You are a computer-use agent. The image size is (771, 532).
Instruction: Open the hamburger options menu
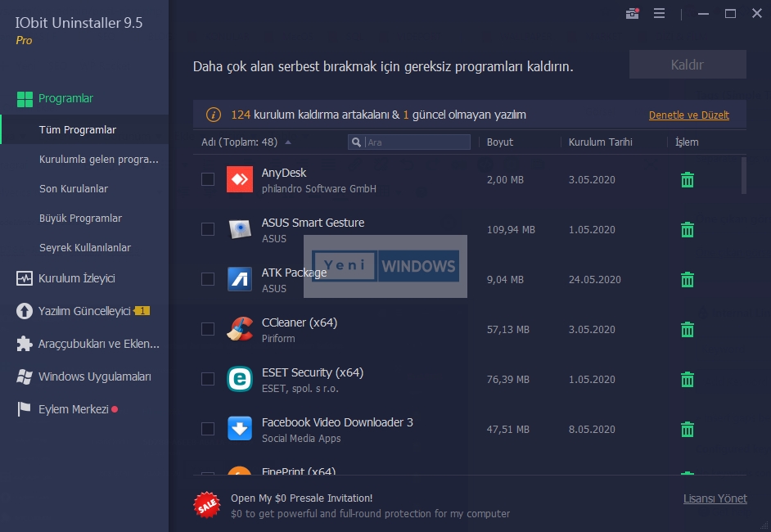(x=659, y=13)
